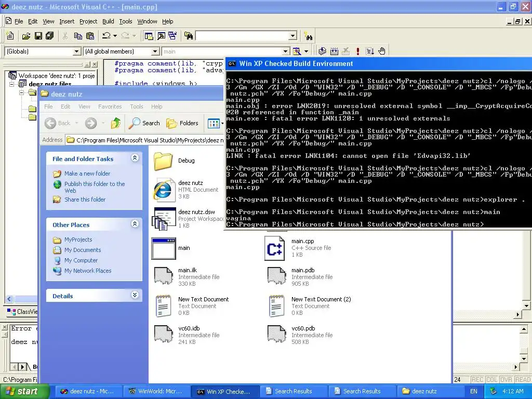Click the Up folder icon in Explorer
Viewport: 532px width, 399px height.
coord(116,123)
